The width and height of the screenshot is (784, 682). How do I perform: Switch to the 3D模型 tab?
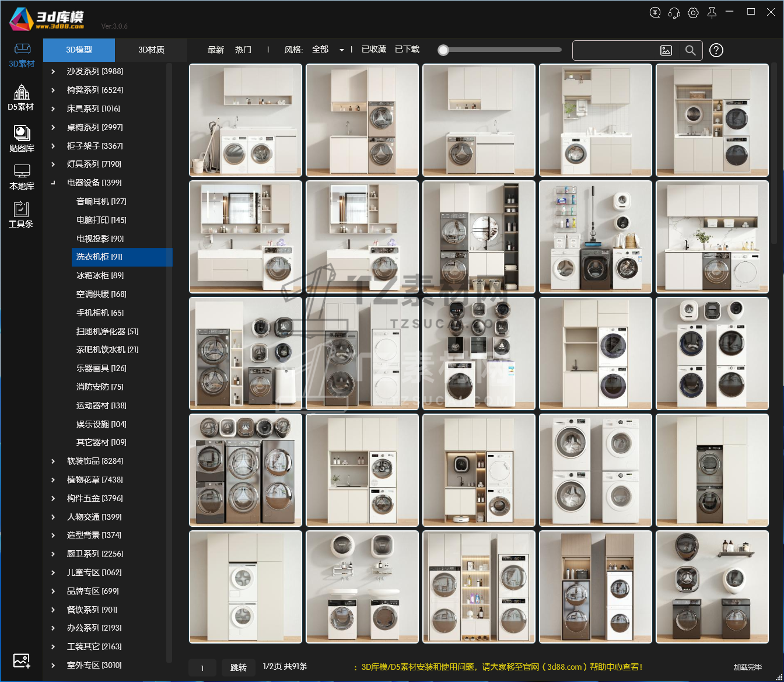79,50
